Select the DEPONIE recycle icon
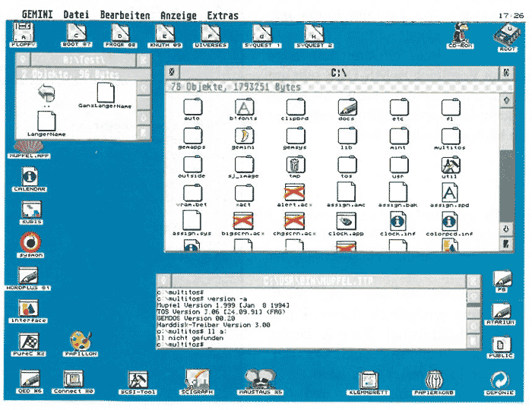Viewport: 532px width, 410px height. (500, 379)
